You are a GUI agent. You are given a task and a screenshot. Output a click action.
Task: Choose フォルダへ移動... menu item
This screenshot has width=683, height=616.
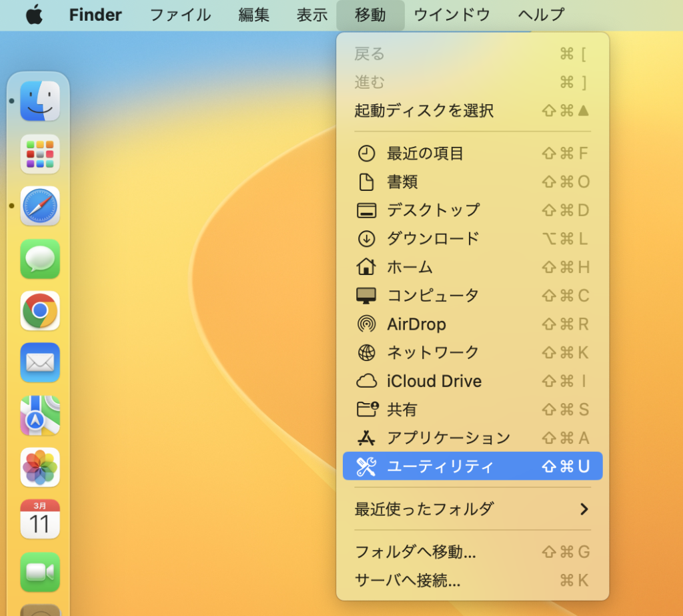tap(473, 552)
